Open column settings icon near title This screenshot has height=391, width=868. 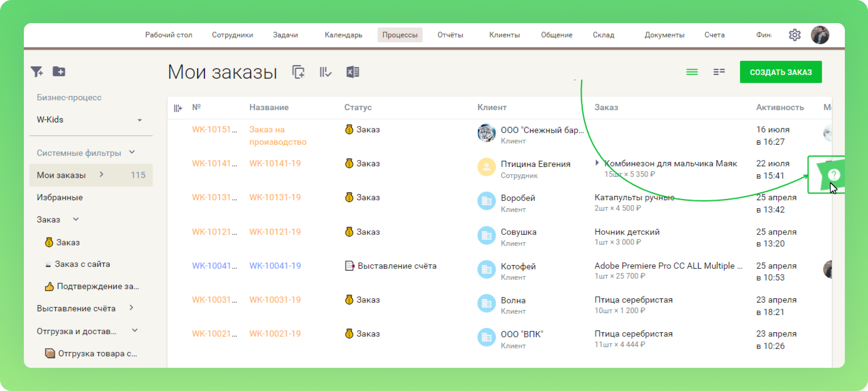click(325, 72)
